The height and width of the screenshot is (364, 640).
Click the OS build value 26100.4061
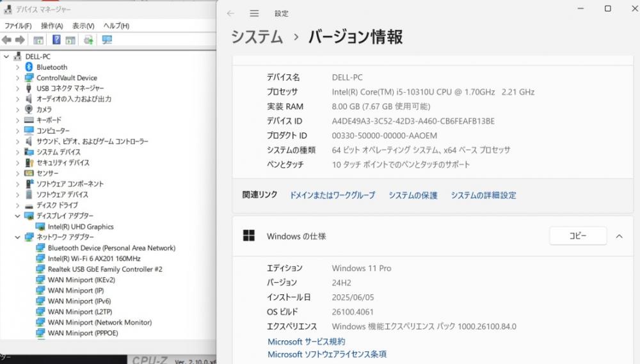click(x=353, y=312)
